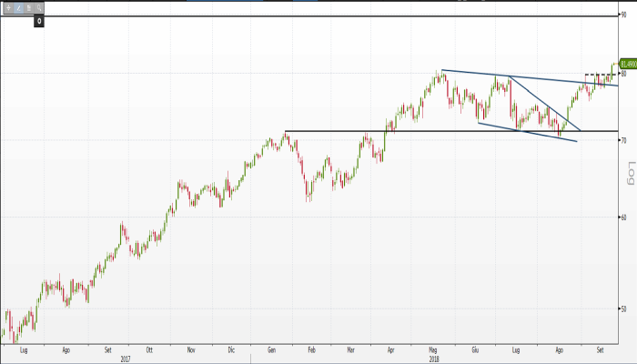Select the crosshair move tool
637x364 pixels.
(x=8, y=7)
